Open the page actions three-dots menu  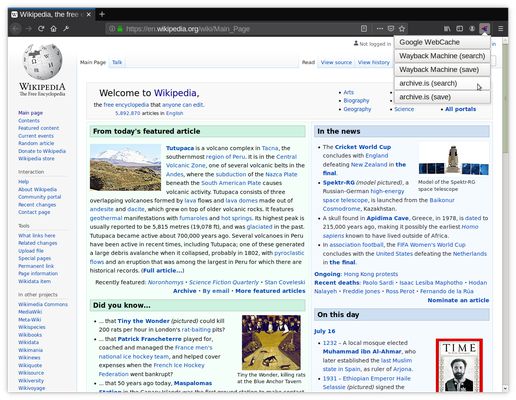[x=380, y=29]
